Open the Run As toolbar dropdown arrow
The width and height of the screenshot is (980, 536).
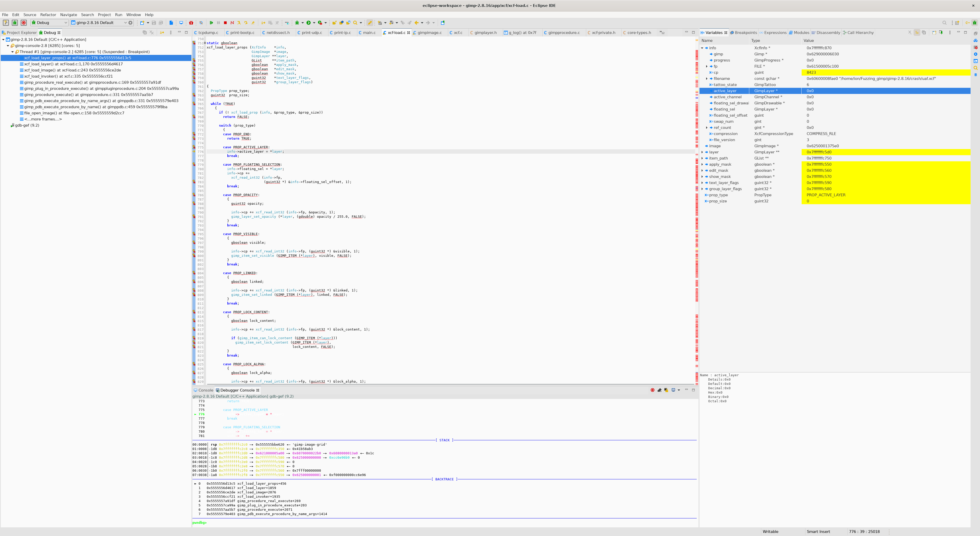314,23
